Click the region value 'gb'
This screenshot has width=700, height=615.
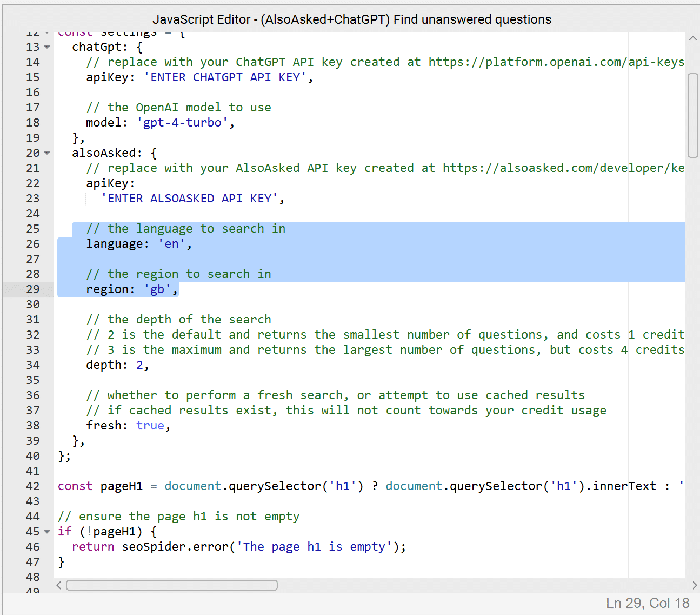[x=157, y=289]
